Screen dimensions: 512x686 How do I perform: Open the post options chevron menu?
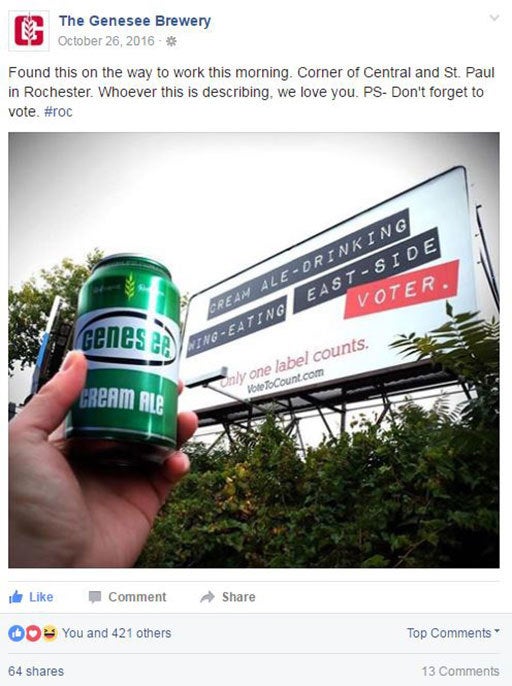point(494,18)
